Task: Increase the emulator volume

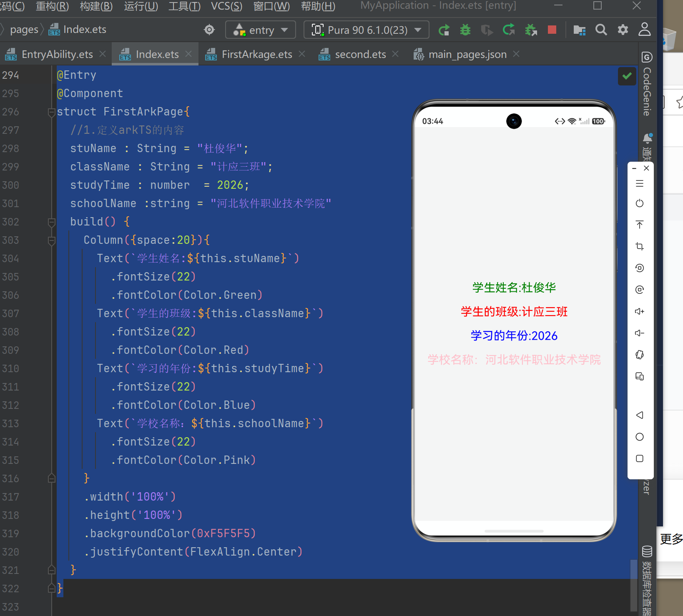Action: [x=640, y=311]
